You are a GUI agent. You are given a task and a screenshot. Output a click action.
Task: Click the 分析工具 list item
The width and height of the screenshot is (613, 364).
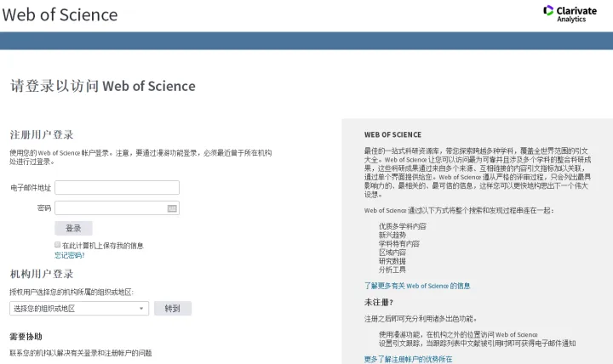(x=392, y=270)
